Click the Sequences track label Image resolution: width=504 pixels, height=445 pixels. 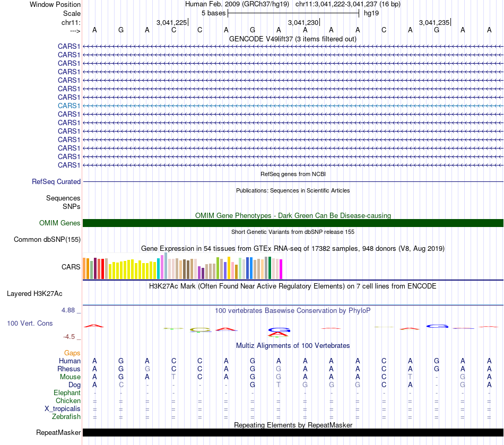[x=63, y=198]
